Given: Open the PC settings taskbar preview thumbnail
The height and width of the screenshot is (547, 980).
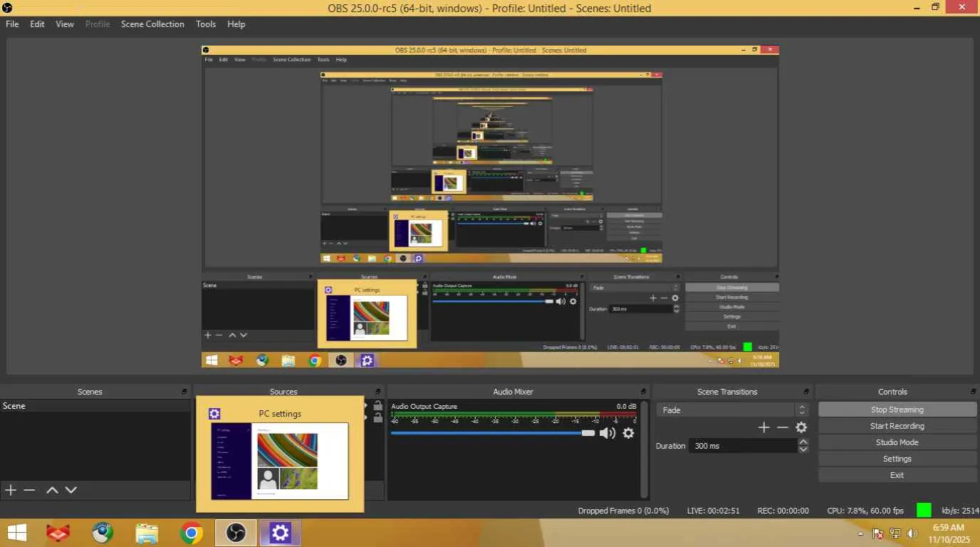Looking at the screenshot, I should tap(280, 454).
